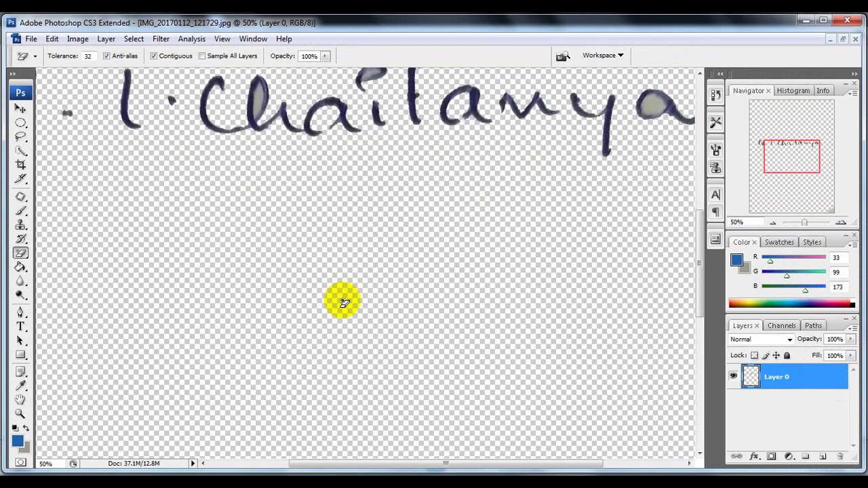868x488 pixels.
Task: Select the Rectangle shape tool
Action: (x=20, y=354)
